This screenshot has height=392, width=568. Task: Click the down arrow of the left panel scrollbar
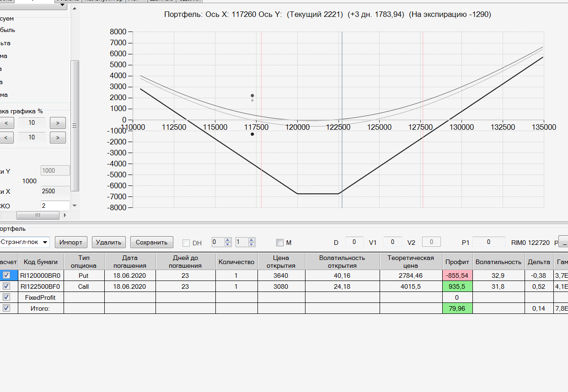75,206
